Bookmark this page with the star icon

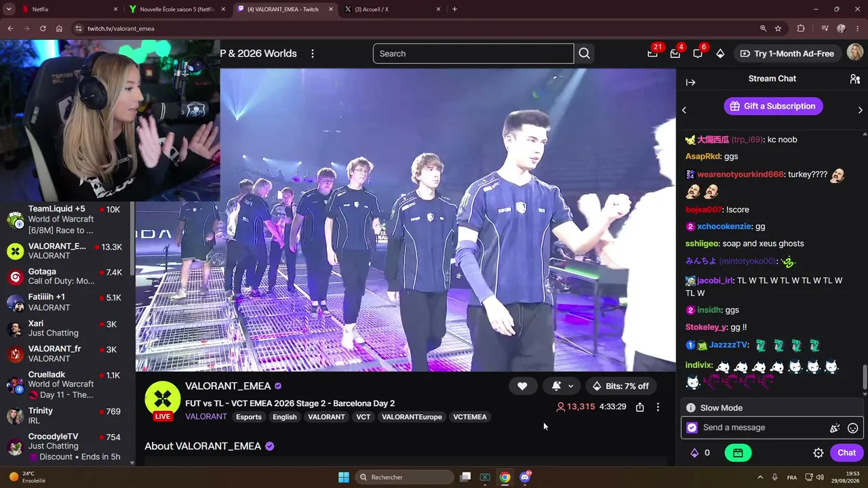pos(778,28)
